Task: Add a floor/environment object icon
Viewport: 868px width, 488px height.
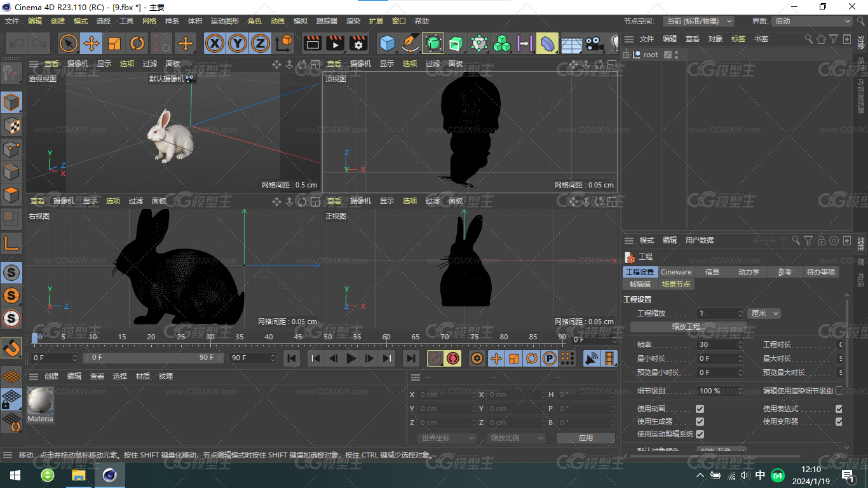Action: pyautogui.click(x=571, y=43)
